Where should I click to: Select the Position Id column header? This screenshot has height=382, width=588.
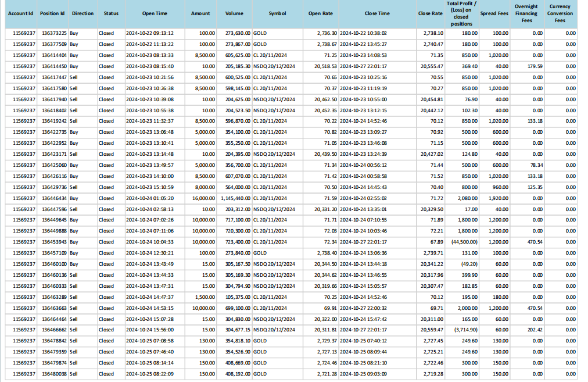click(x=53, y=13)
